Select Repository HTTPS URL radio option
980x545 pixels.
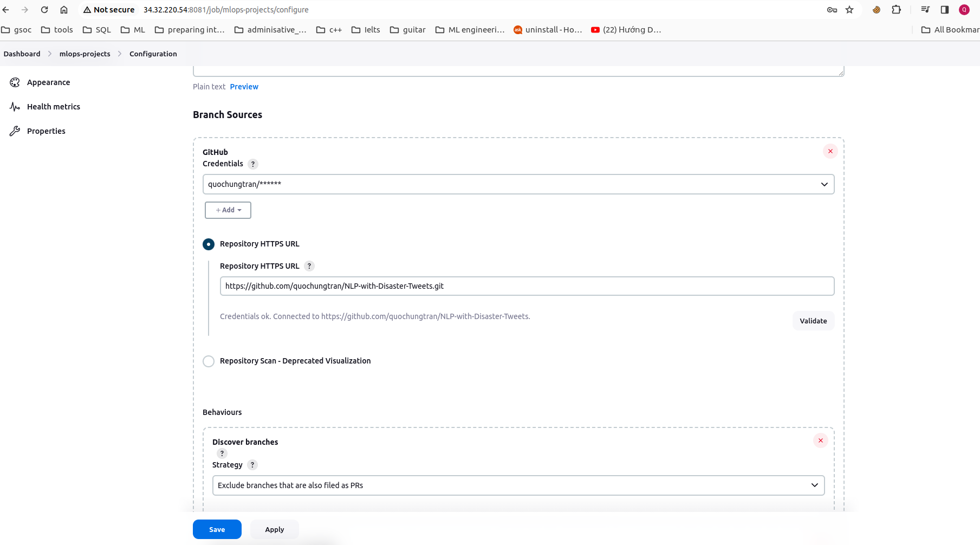(x=209, y=244)
